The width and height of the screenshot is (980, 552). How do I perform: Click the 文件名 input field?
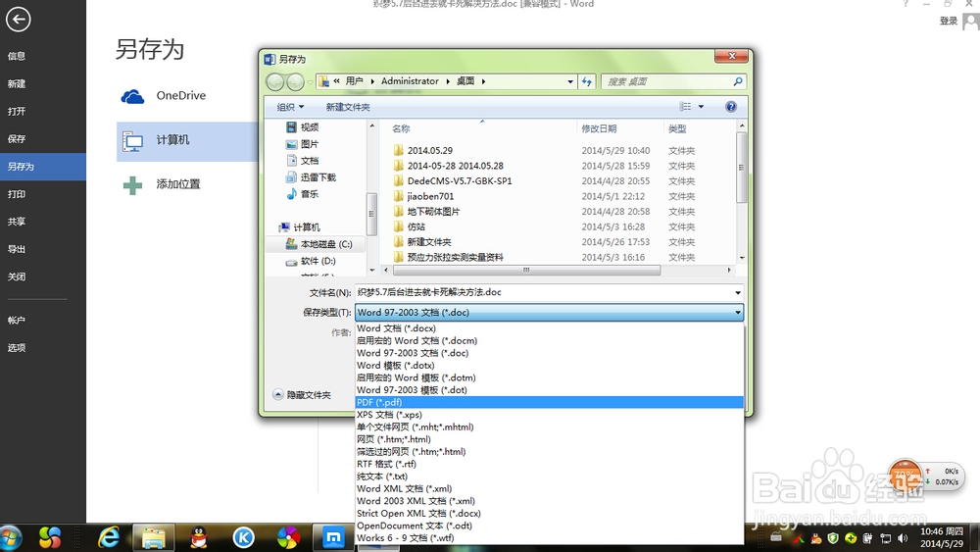544,292
